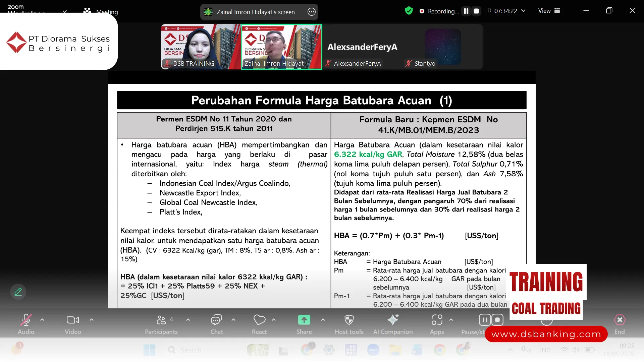Open the Windows Start menu
644x362 pixels.
pos(149,350)
